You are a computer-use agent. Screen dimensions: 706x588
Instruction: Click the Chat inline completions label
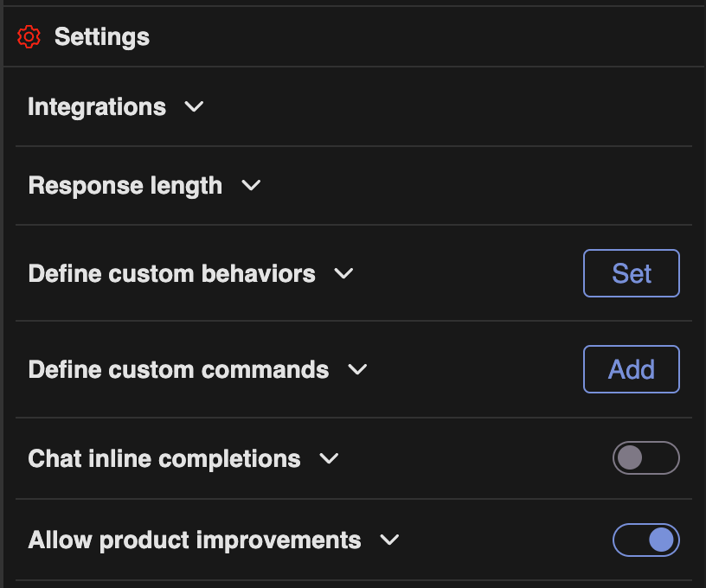pos(164,458)
